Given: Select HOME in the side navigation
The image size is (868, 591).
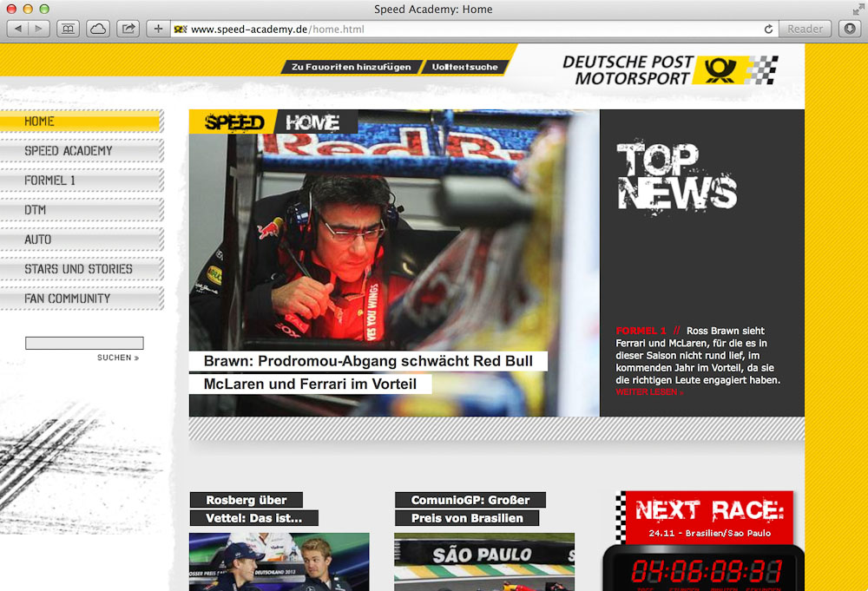Looking at the screenshot, I should click(81, 121).
